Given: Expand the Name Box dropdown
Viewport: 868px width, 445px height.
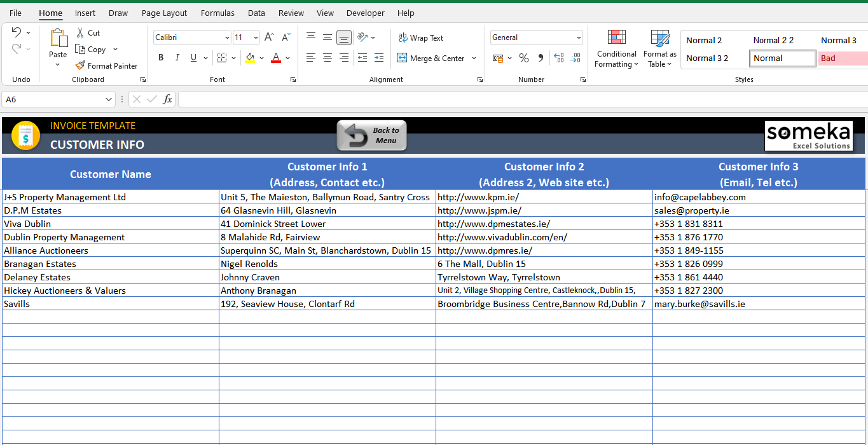Looking at the screenshot, I should tap(109, 99).
